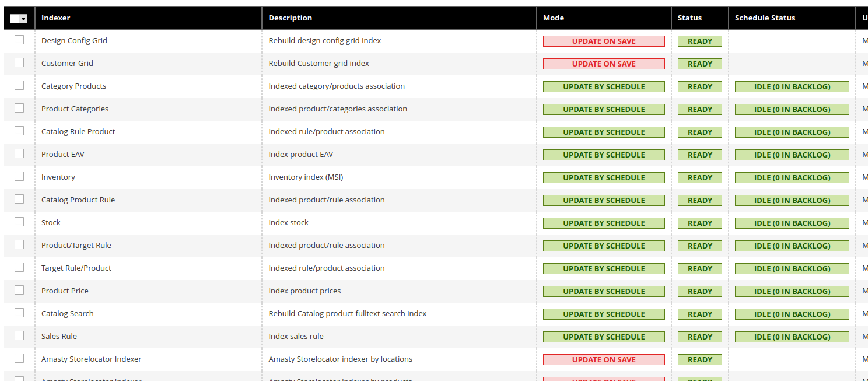Click the Indexer column header
This screenshot has height=381, width=868.
click(55, 18)
